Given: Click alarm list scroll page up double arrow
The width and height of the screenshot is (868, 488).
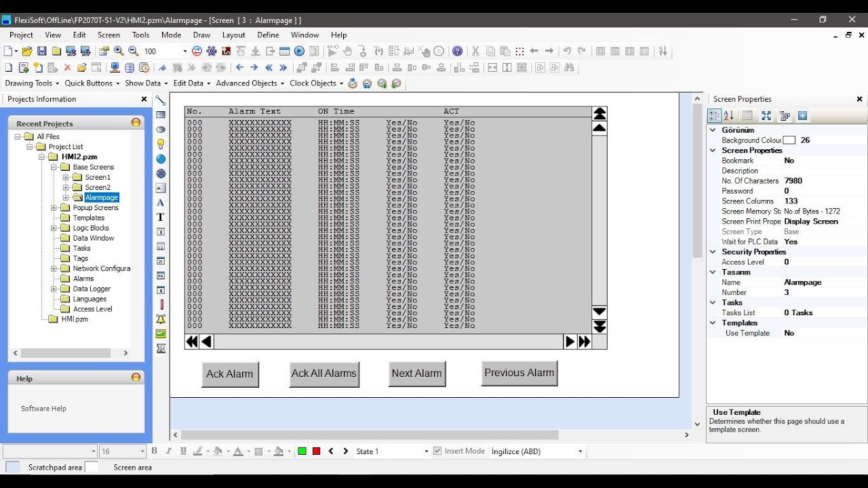Looking at the screenshot, I should [599, 113].
